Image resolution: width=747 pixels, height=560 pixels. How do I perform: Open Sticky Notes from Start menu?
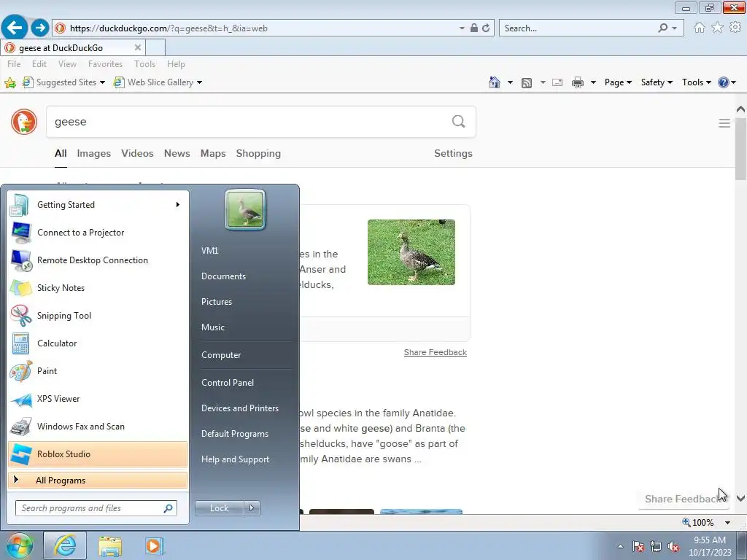pos(98,288)
